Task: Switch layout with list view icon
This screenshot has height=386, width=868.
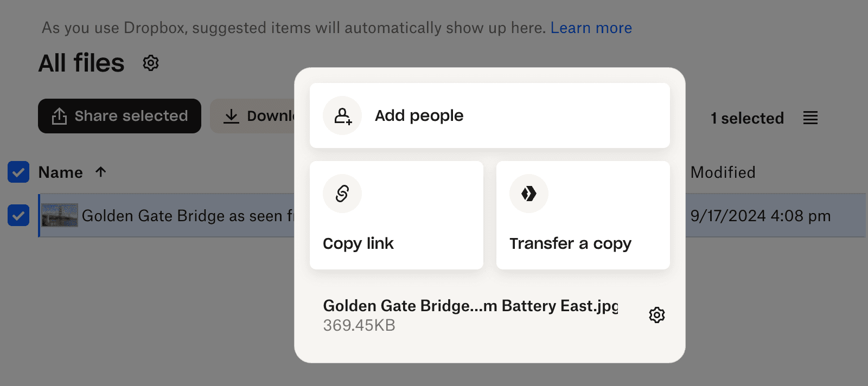Action: tap(810, 118)
